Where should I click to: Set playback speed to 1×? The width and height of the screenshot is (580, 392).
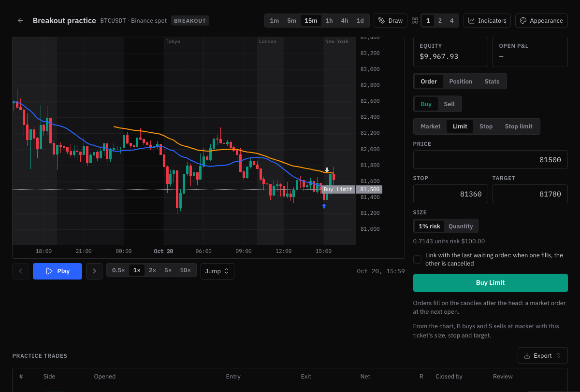click(137, 270)
